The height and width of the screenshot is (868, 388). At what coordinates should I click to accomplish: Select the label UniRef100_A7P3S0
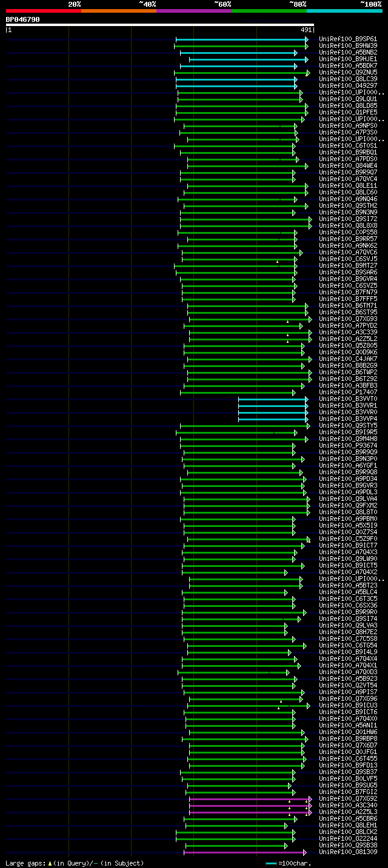click(x=348, y=133)
